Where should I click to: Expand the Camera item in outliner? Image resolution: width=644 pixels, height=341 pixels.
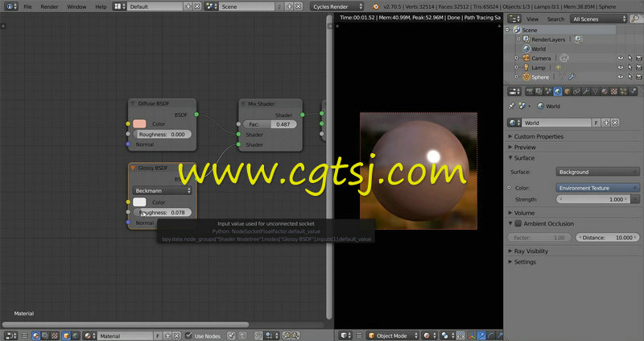517,58
